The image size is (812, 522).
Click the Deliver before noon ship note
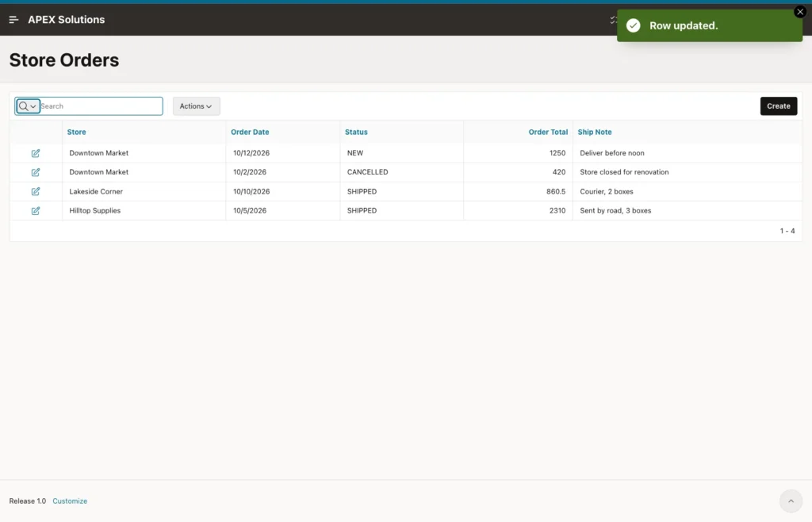[612, 153]
